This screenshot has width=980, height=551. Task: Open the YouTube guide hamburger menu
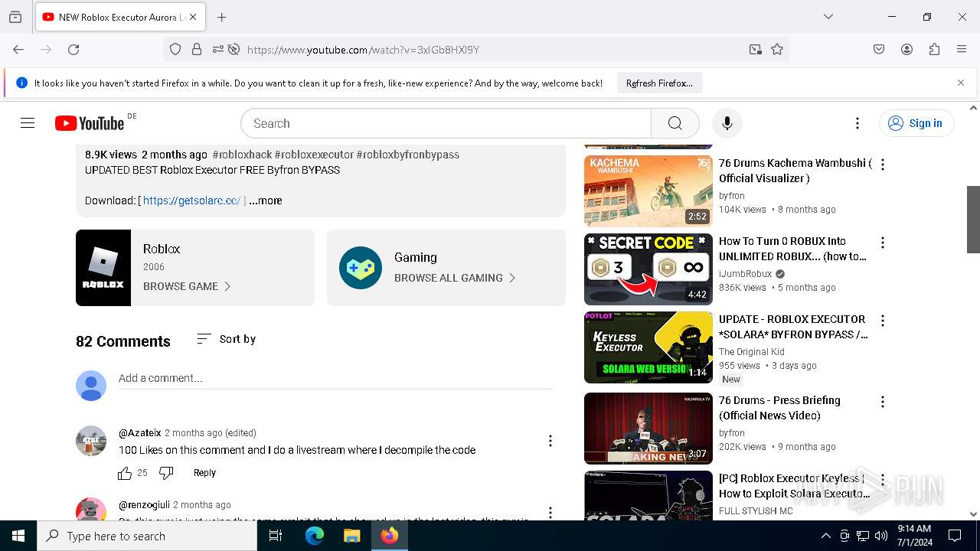pyautogui.click(x=28, y=123)
